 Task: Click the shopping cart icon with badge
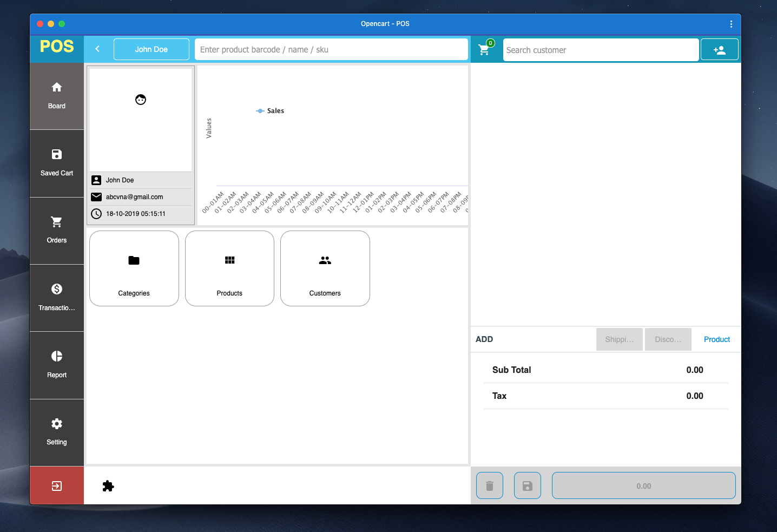click(485, 49)
